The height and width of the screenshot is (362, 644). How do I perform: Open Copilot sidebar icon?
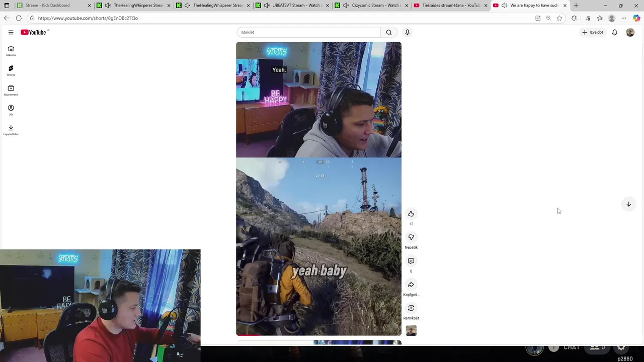coord(636,18)
